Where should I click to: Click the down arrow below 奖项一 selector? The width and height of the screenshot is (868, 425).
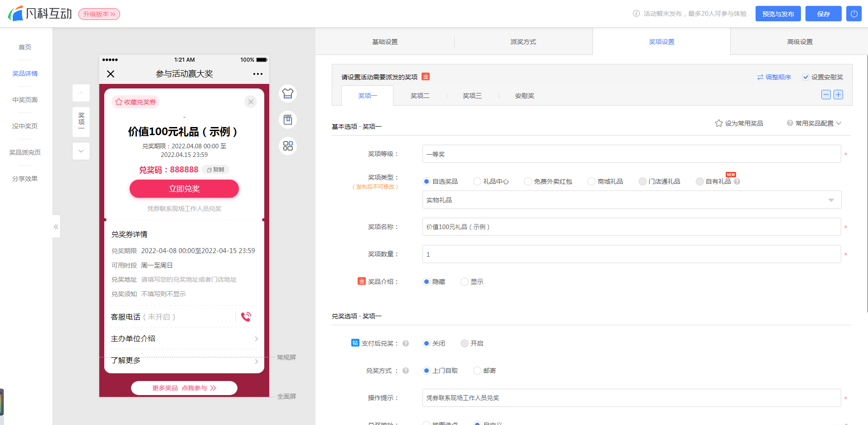(x=81, y=151)
